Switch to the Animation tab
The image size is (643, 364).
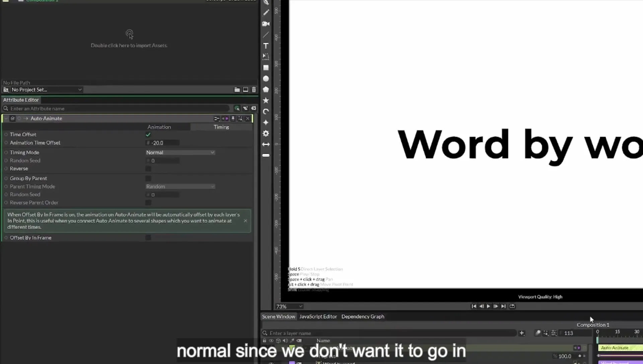(x=159, y=127)
